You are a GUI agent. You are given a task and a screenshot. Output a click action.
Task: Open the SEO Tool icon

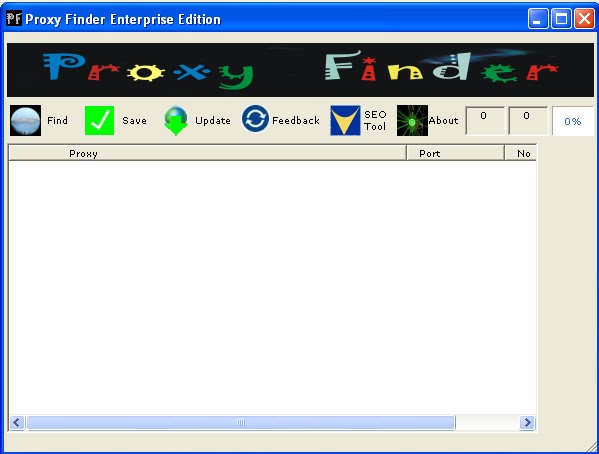(345, 121)
